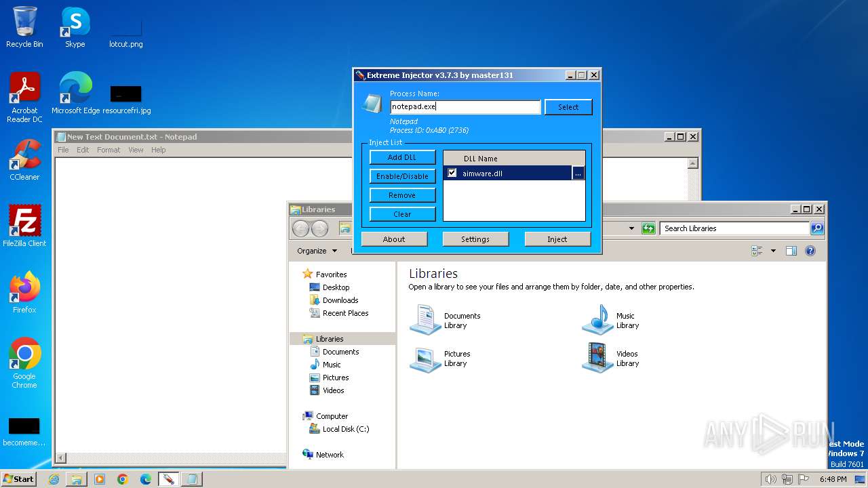868x488 pixels.
Task: Open Notepad's Edit menu
Action: [x=83, y=150]
